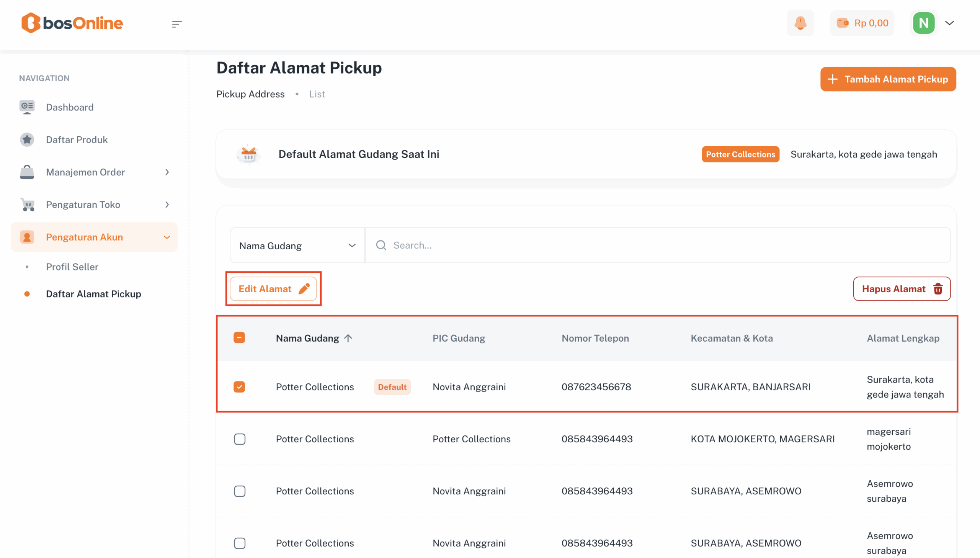Click the sort arrow beside Nama Gudang header

[x=348, y=338]
